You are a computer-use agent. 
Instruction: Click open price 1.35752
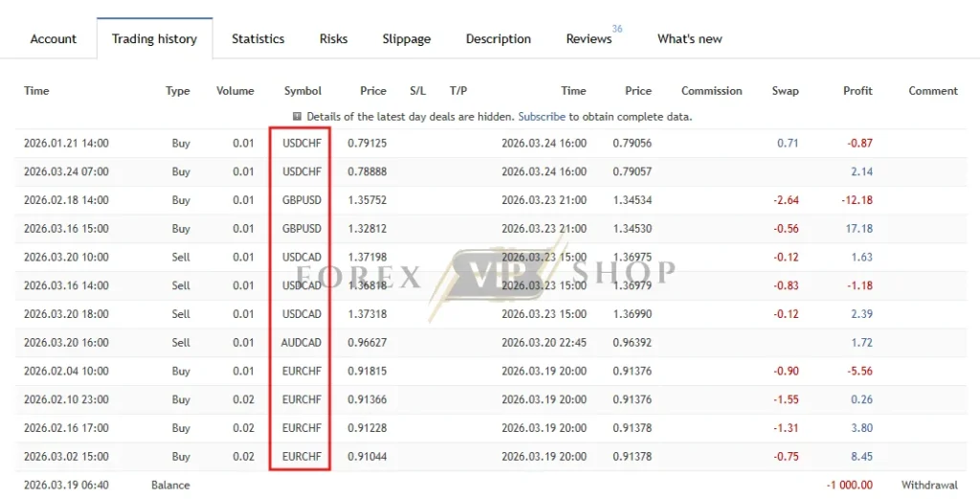tap(367, 200)
